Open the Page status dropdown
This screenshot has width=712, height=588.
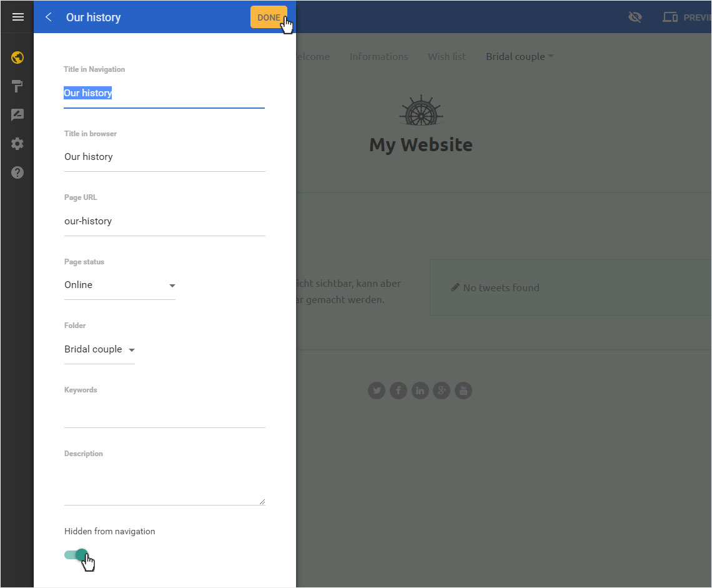coord(120,286)
